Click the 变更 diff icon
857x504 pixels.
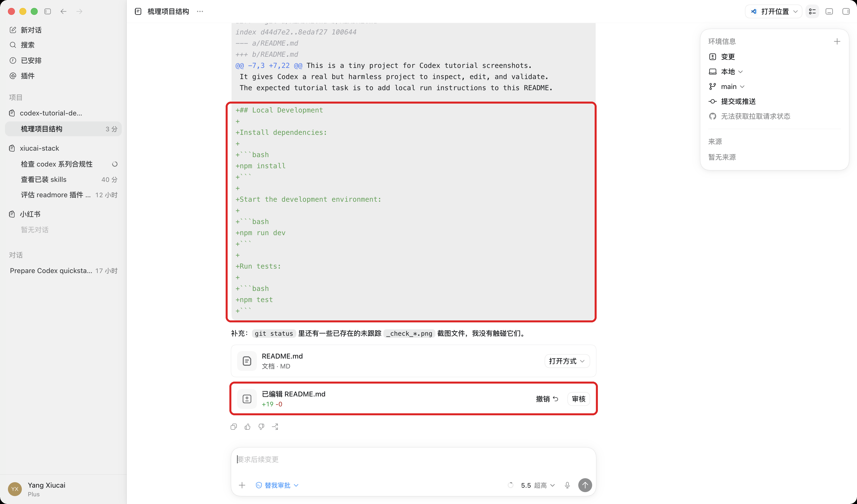(712, 57)
